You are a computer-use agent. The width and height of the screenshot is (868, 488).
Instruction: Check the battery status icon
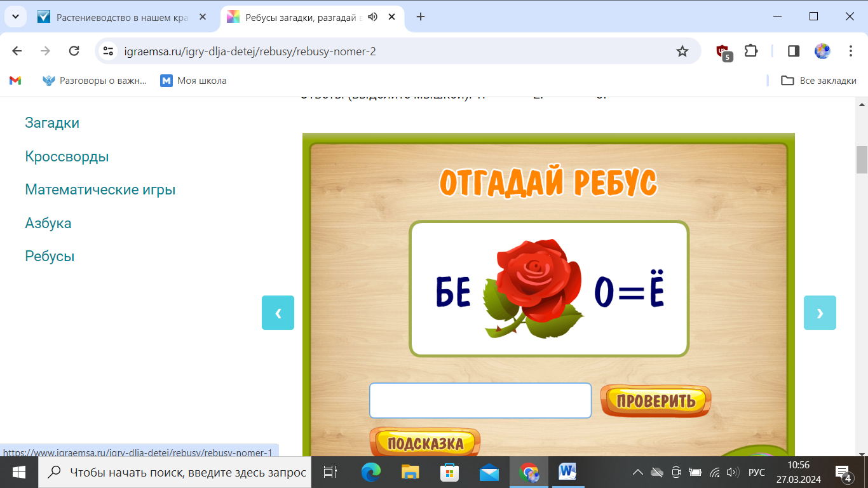coord(695,472)
